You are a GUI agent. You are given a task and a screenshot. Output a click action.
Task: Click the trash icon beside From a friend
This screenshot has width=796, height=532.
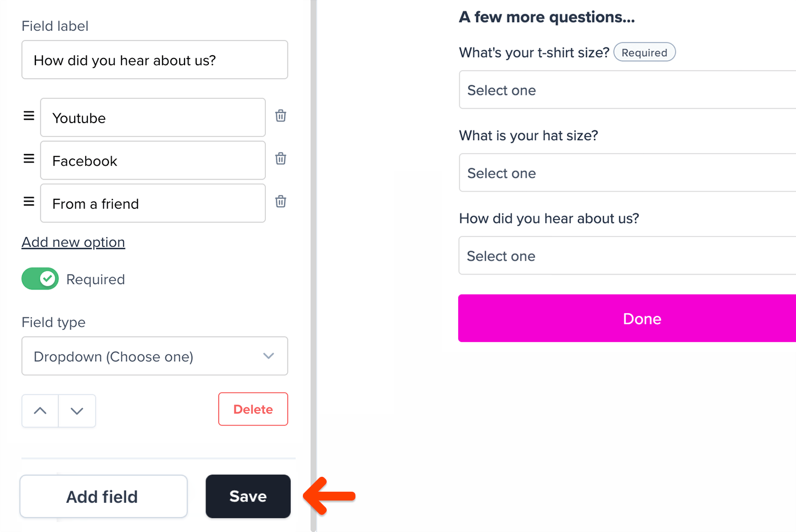pos(280,201)
